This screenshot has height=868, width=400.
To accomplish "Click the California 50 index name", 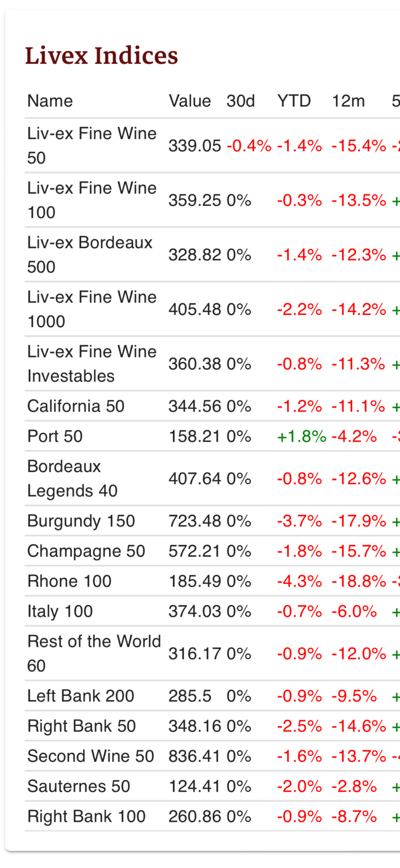I will (x=76, y=406).
